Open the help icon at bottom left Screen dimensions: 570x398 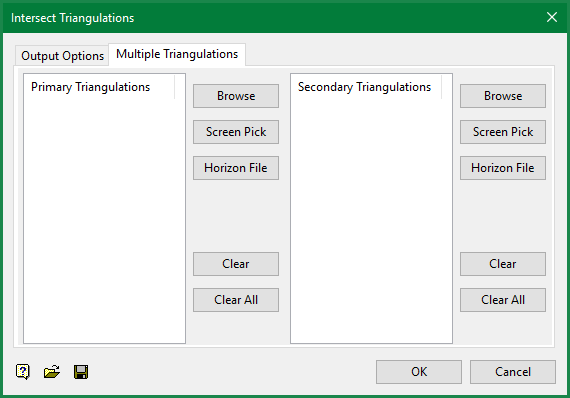(x=23, y=372)
